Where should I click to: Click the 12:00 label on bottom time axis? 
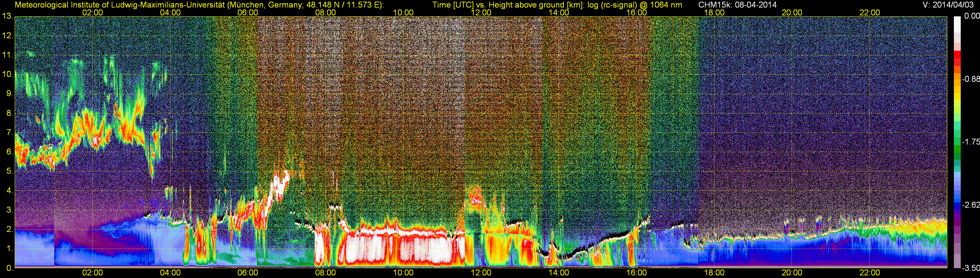click(481, 273)
